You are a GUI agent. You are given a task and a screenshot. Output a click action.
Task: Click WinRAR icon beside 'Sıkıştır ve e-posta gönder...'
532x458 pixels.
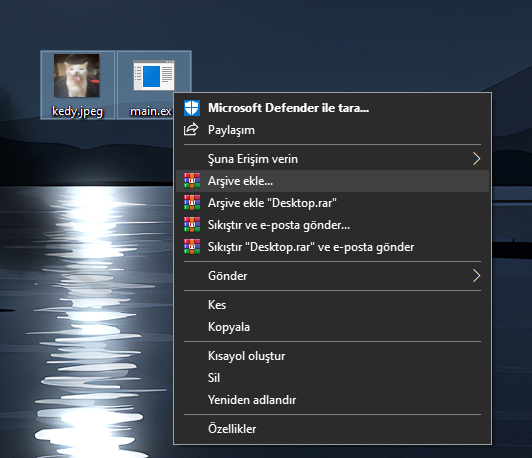pyautogui.click(x=192, y=225)
